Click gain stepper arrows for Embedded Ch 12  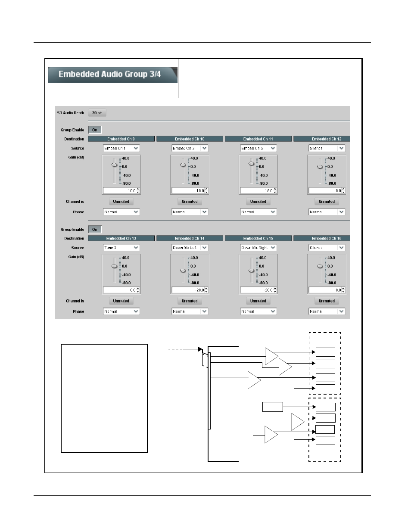tap(343, 190)
